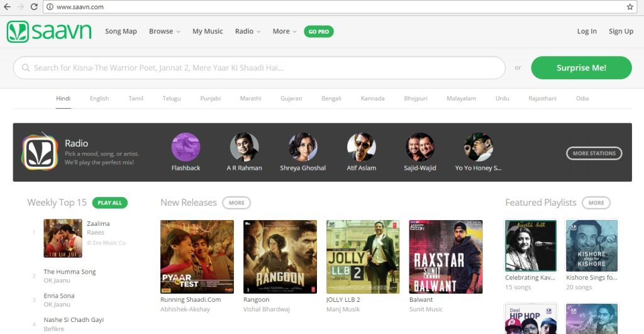Image resolution: width=644 pixels, height=334 pixels.
Task: Play A R Rahman radio station
Action: coord(245,147)
